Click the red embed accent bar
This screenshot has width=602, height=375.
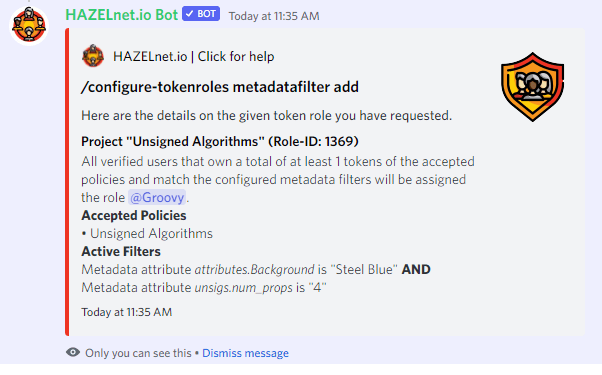point(67,182)
